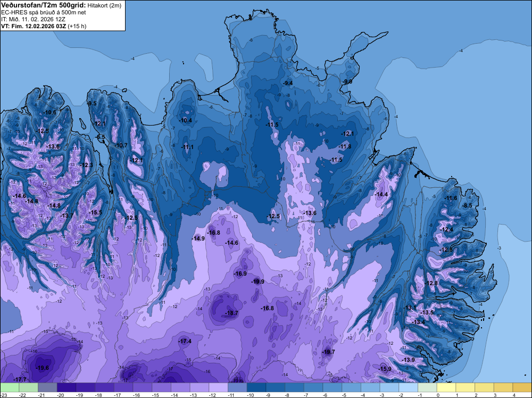532x398 pixels.
Task: Click the temperature value -15.5
Action: coord(96,212)
